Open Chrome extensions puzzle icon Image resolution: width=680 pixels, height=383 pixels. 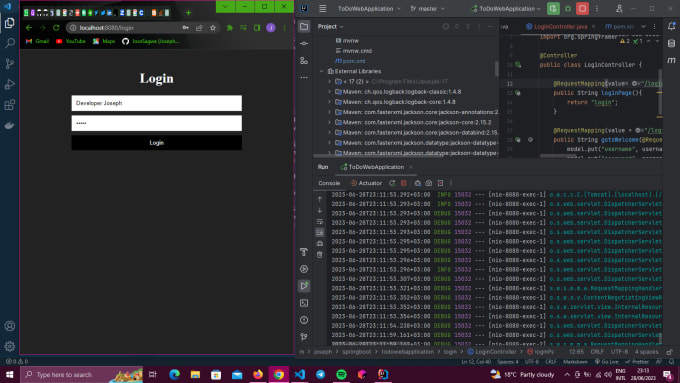point(230,28)
